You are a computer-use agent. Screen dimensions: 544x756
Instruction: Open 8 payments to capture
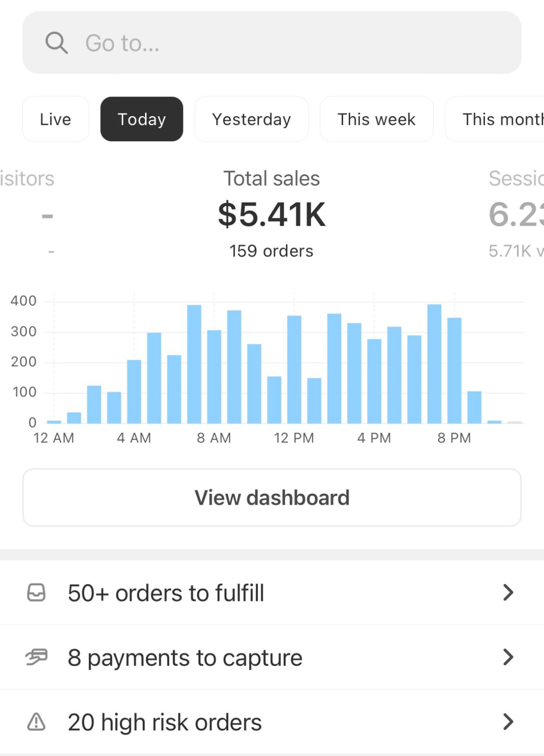pos(185,657)
